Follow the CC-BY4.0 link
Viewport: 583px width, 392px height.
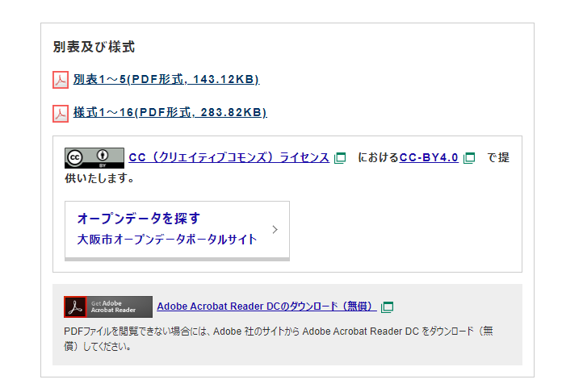[x=428, y=157]
